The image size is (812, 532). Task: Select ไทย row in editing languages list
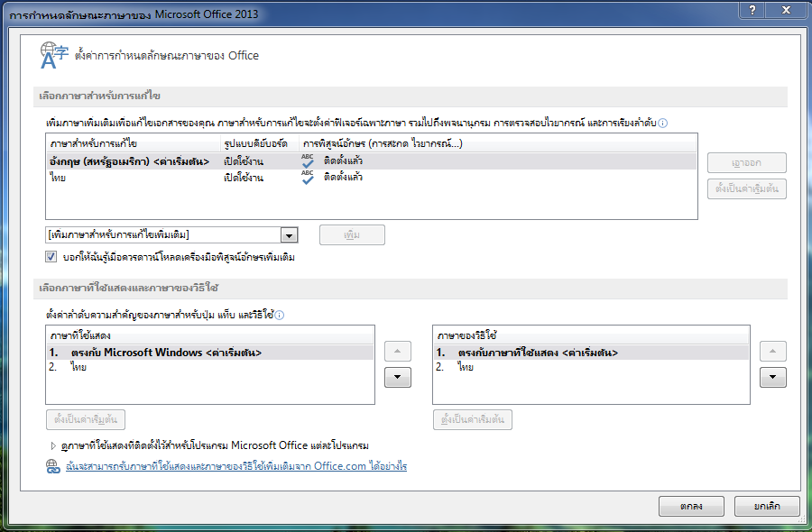point(371,178)
